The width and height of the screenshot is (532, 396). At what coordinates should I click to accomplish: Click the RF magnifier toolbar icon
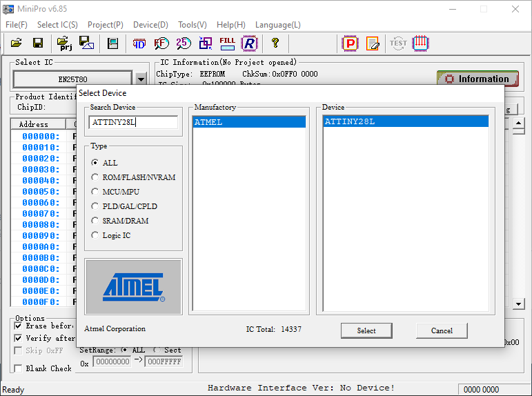click(x=161, y=43)
